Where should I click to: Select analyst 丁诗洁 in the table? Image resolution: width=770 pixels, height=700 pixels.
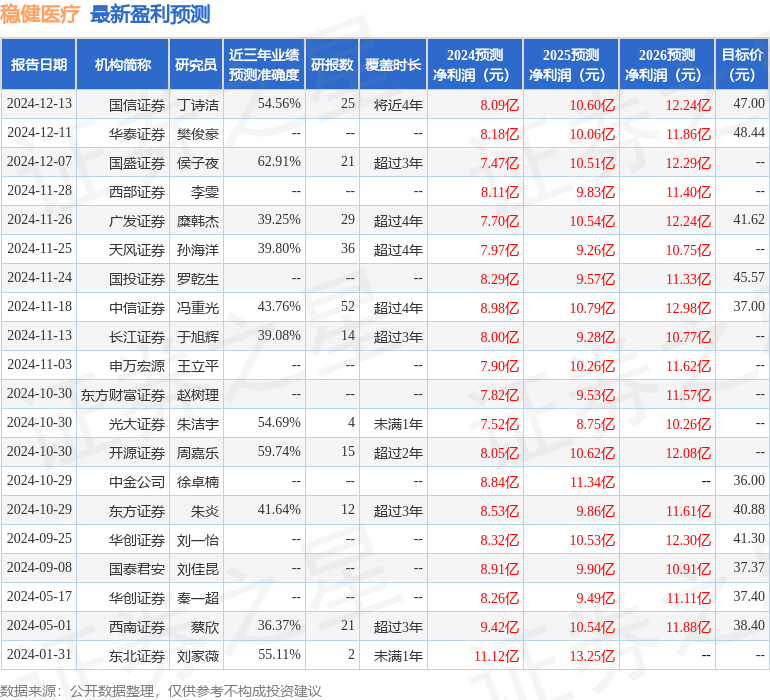tap(198, 104)
